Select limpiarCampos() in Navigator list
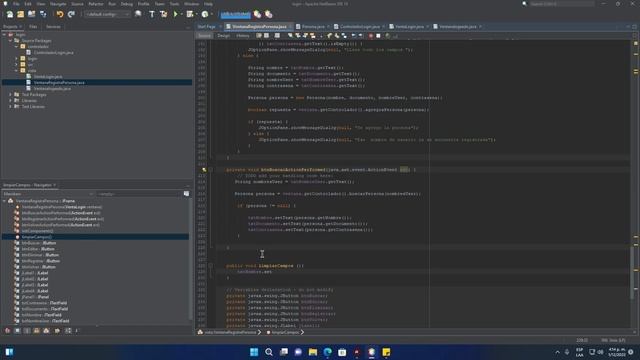The image size is (640, 360). point(37,237)
